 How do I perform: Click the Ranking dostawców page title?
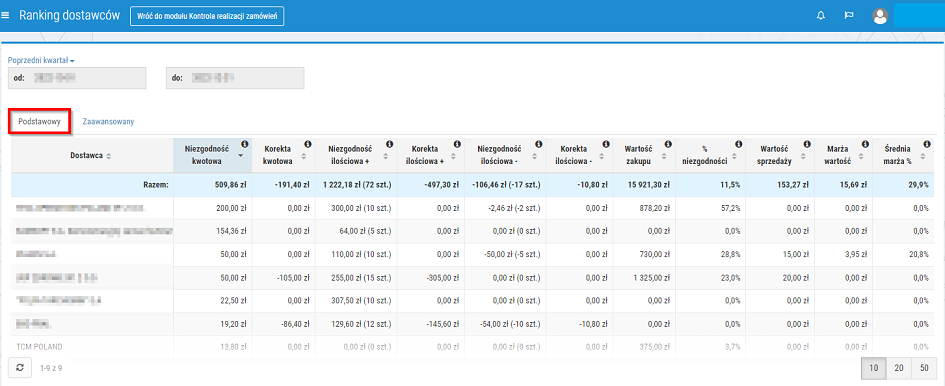click(x=69, y=16)
